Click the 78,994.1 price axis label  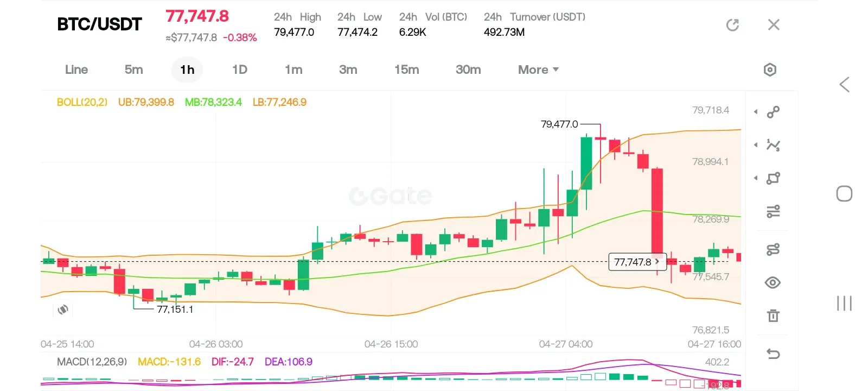point(711,162)
